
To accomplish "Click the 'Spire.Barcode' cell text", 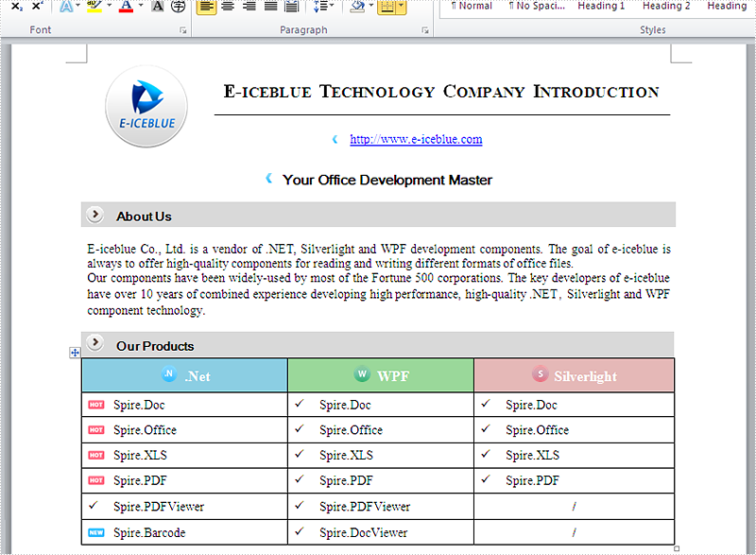I will tap(149, 533).
